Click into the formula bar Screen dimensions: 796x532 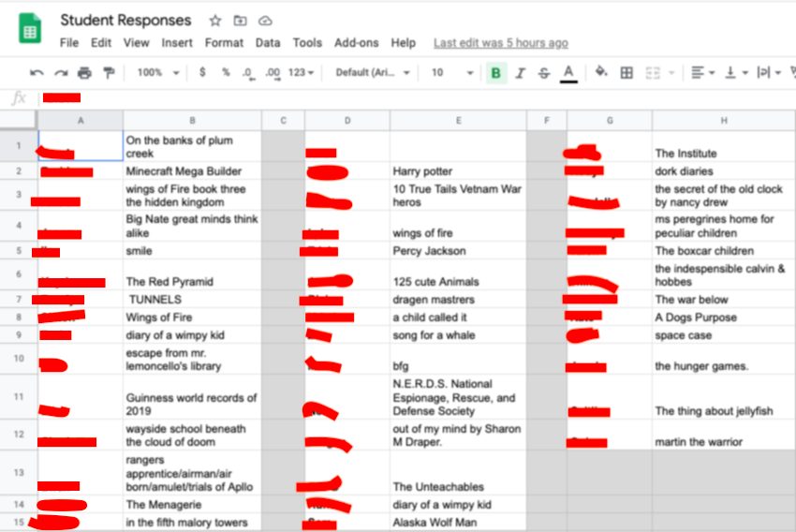pyautogui.click(x=417, y=98)
